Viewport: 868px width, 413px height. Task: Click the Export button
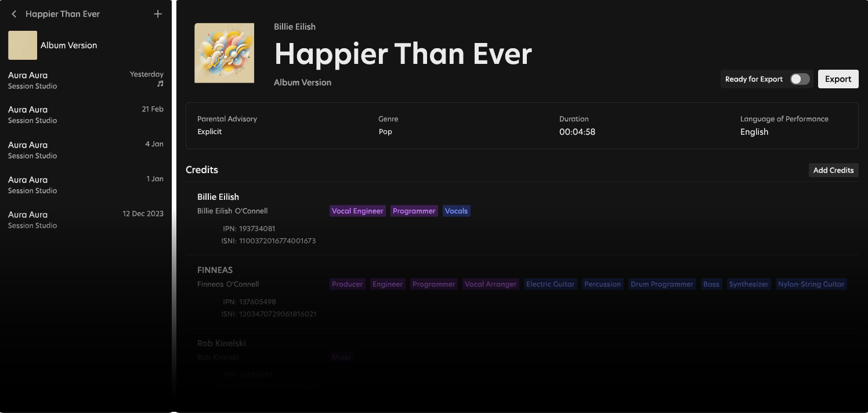tap(838, 79)
